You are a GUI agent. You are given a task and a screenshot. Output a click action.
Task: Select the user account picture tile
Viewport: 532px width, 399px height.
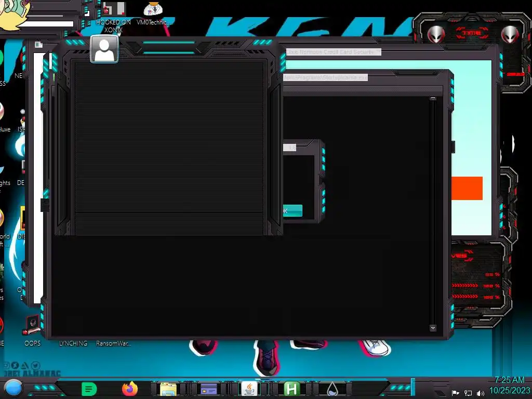click(x=104, y=49)
